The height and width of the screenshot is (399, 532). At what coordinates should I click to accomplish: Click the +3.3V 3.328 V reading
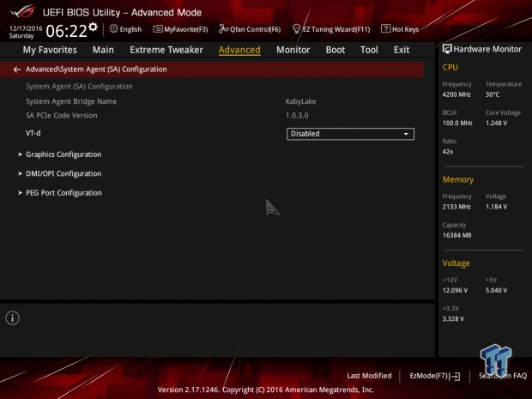[x=453, y=319]
